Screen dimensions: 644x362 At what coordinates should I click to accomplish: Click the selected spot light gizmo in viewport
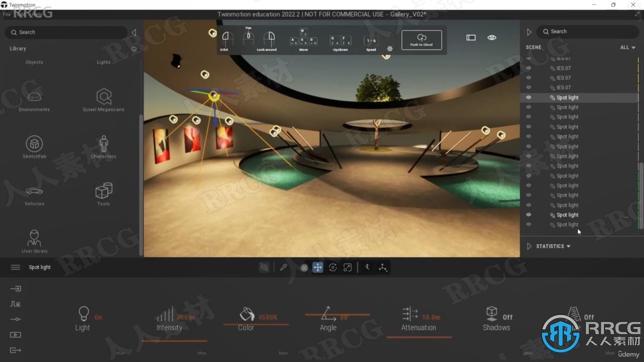[214, 95]
